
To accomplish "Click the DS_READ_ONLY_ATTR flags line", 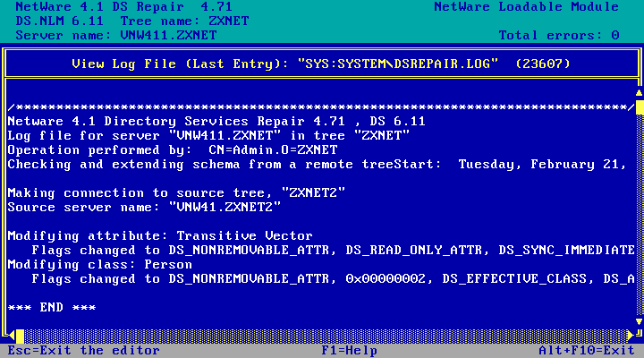I will (x=333, y=250).
